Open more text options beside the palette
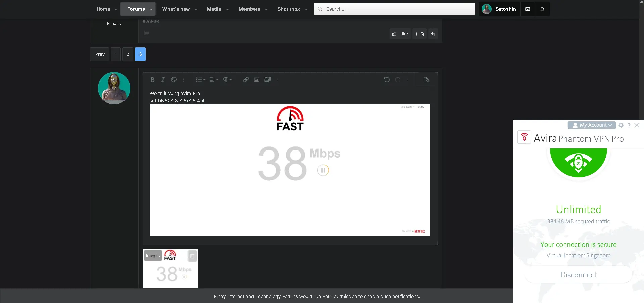 (x=183, y=80)
